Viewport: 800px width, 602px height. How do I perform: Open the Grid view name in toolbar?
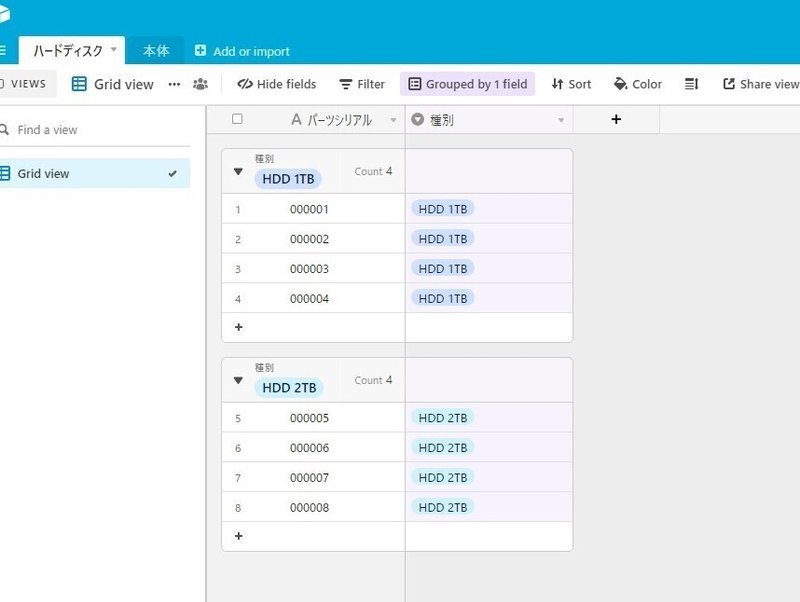113,84
